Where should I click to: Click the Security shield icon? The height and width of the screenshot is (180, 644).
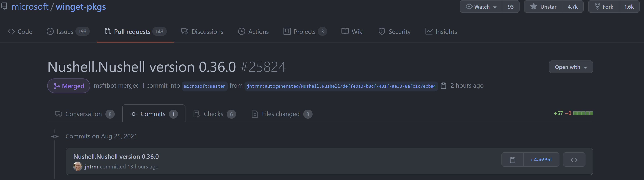pos(382,31)
